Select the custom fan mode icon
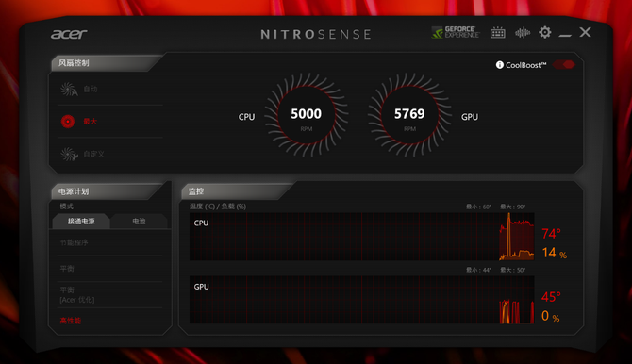 click(x=69, y=154)
